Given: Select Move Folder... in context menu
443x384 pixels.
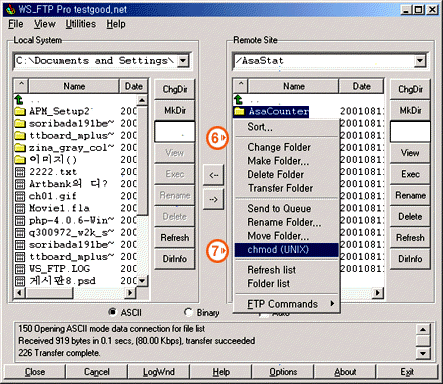Looking at the screenshot, I should point(287,236).
